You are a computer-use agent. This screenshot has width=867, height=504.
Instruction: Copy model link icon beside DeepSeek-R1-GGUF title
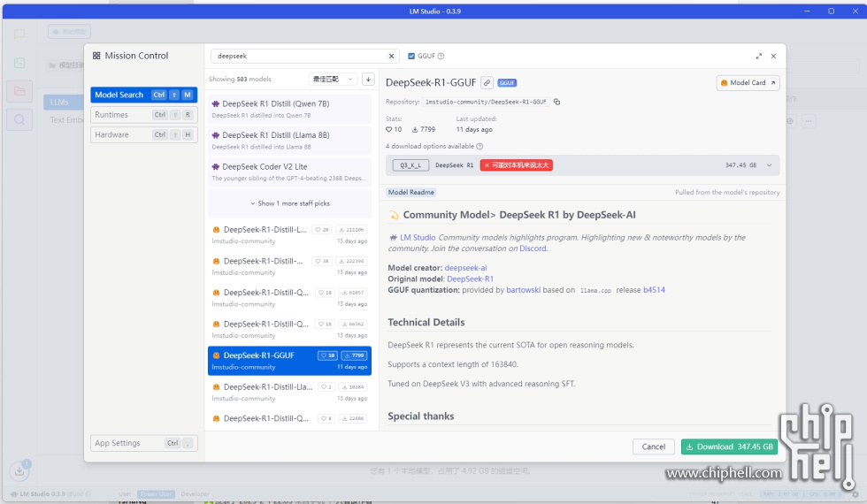click(x=487, y=83)
